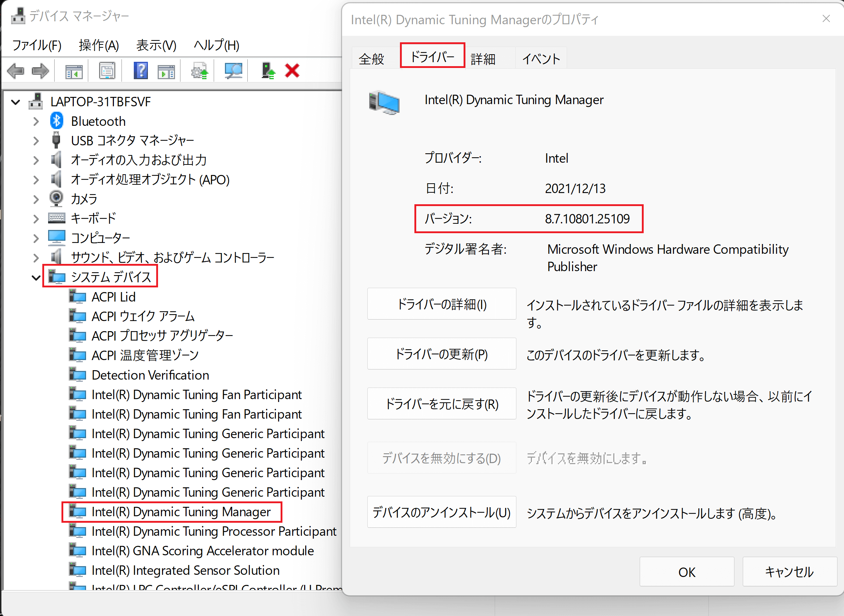Click the Device Manager title bar icon

coord(18,16)
